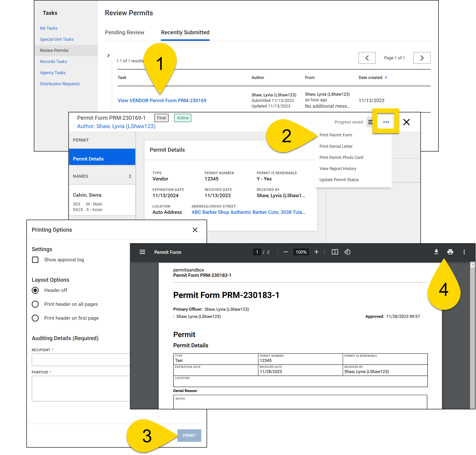Select the Print header on all pages option
This screenshot has width=476, height=455.
pos(35,304)
